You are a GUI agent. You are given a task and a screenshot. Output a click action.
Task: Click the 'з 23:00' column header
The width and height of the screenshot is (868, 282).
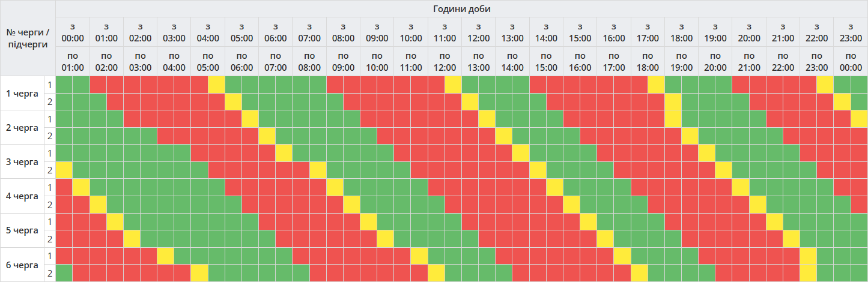point(851,32)
